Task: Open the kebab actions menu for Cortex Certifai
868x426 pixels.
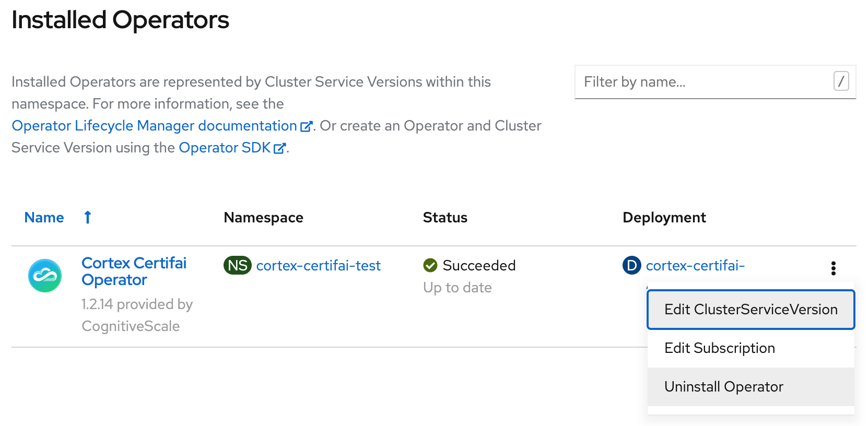Action: (x=833, y=268)
